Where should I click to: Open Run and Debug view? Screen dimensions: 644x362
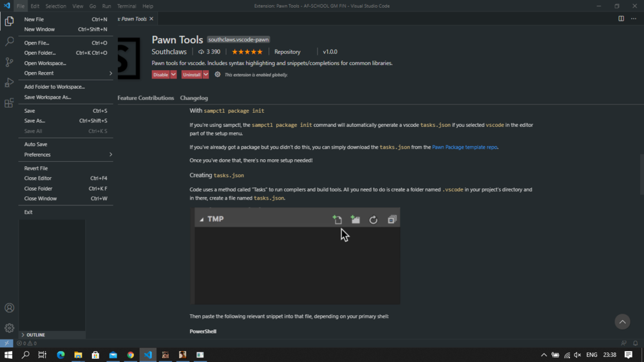tap(9, 82)
